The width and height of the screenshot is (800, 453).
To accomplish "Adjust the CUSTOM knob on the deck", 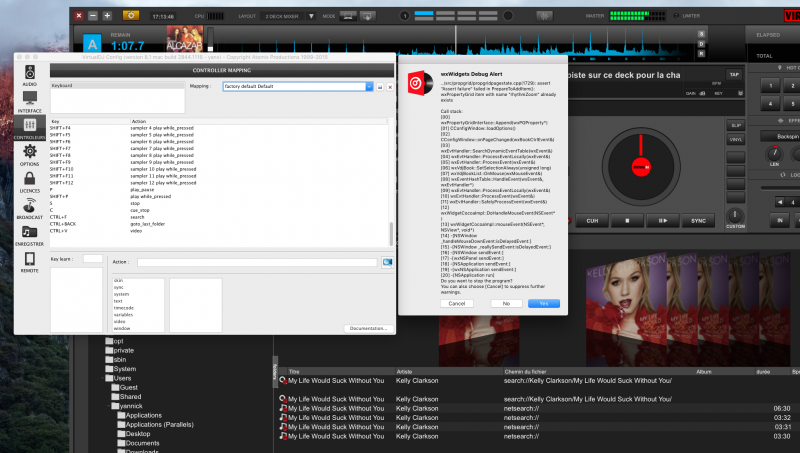I will tap(735, 215).
